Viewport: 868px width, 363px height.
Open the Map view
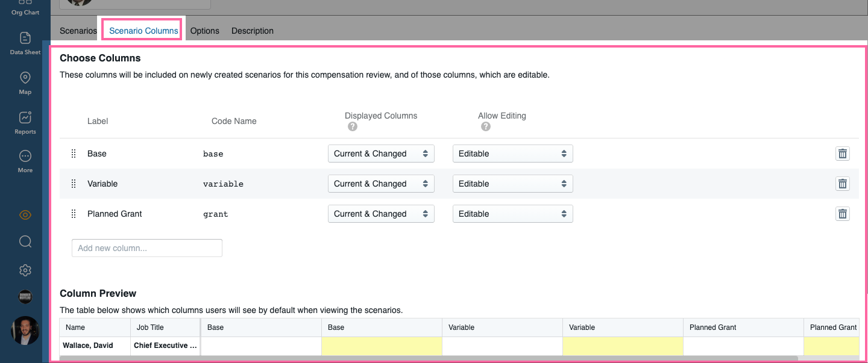point(25,83)
